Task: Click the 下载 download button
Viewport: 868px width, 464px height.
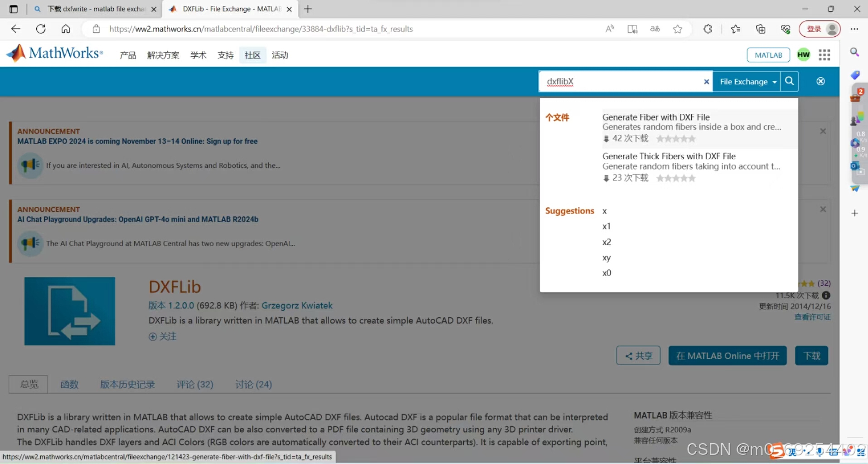Action: [811, 356]
